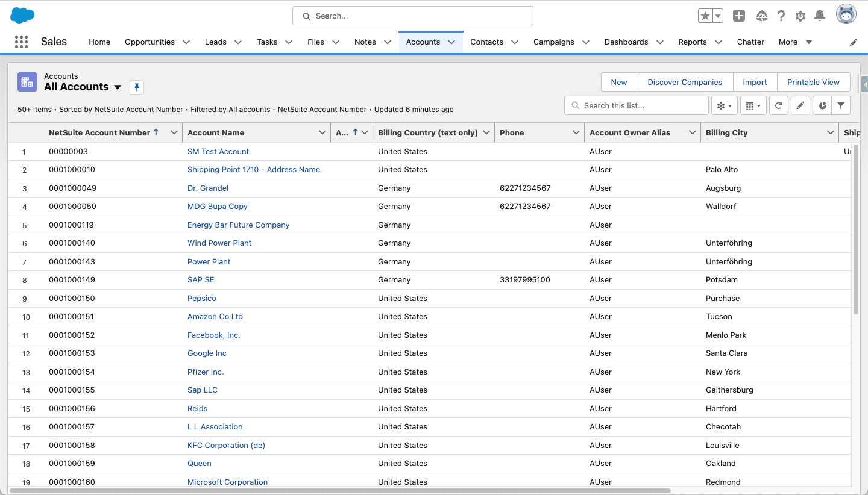Pin the All Accounts list view

pos(137,87)
